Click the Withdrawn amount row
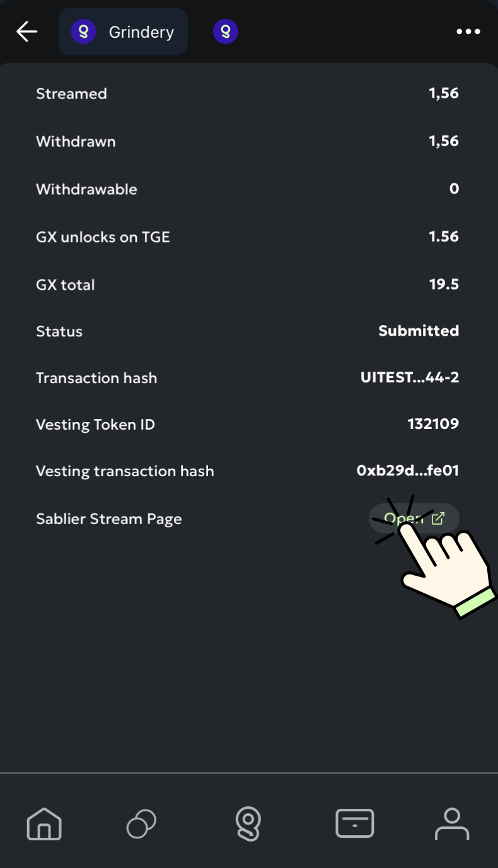The width and height of the screenshot is (498, 868). tap(248, 141)
